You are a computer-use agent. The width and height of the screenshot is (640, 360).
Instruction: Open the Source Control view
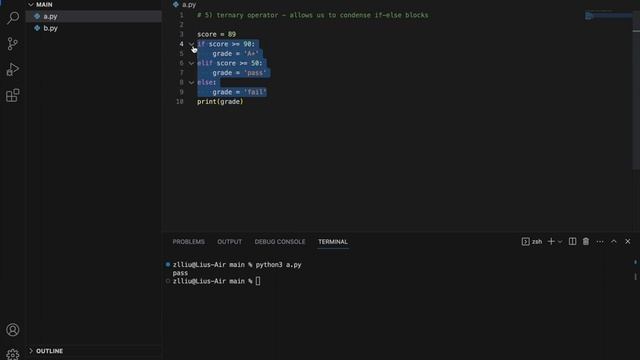[13, 44]
